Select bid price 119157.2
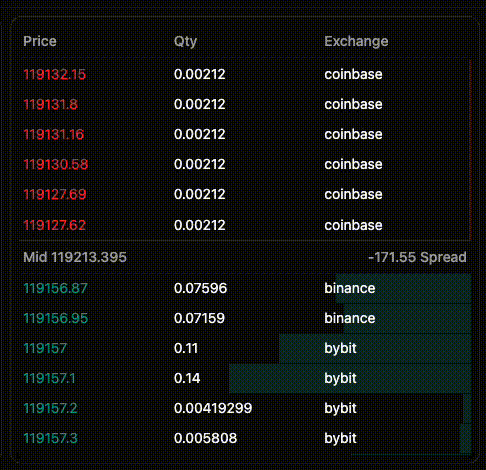This screenshot has width=486, height=470. [x=50, y=408]
